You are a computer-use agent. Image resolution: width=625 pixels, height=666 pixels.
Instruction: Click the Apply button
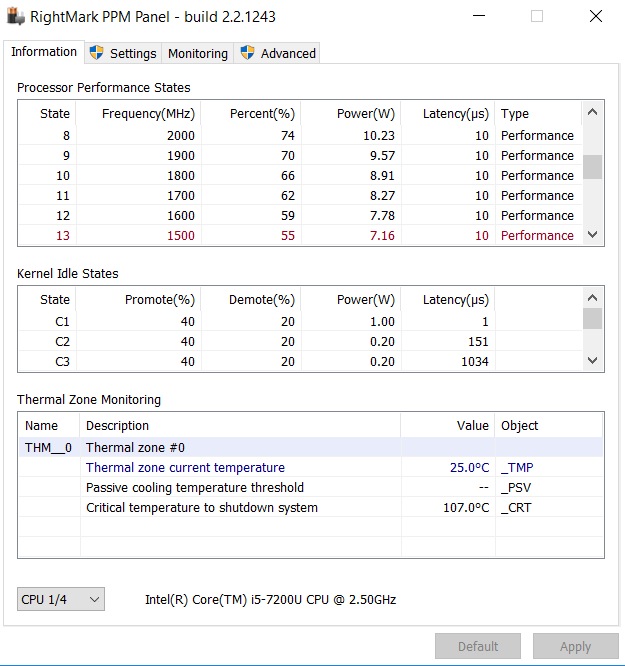(x=575, y=646)
